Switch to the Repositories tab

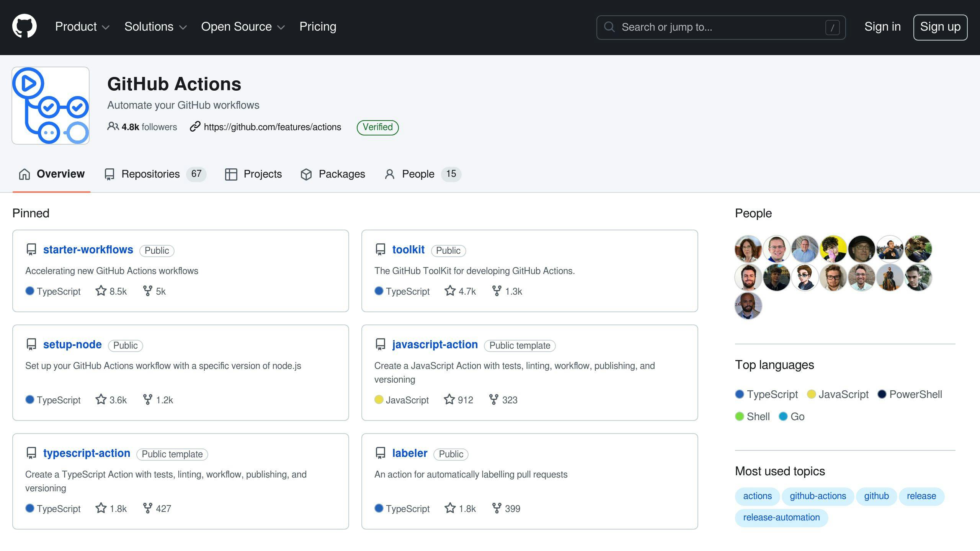(x=155, y=174)
